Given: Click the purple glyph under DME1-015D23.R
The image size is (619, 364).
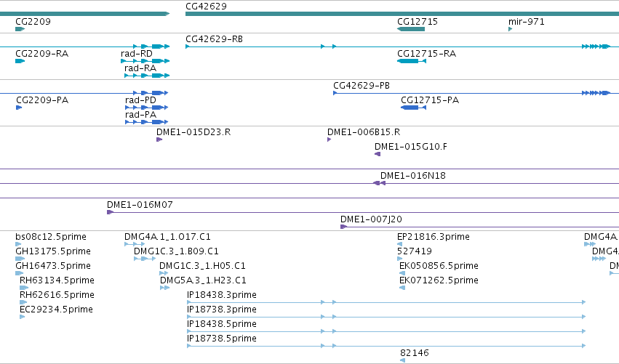Looking at the screenshot, I should (x=159, y=139).
